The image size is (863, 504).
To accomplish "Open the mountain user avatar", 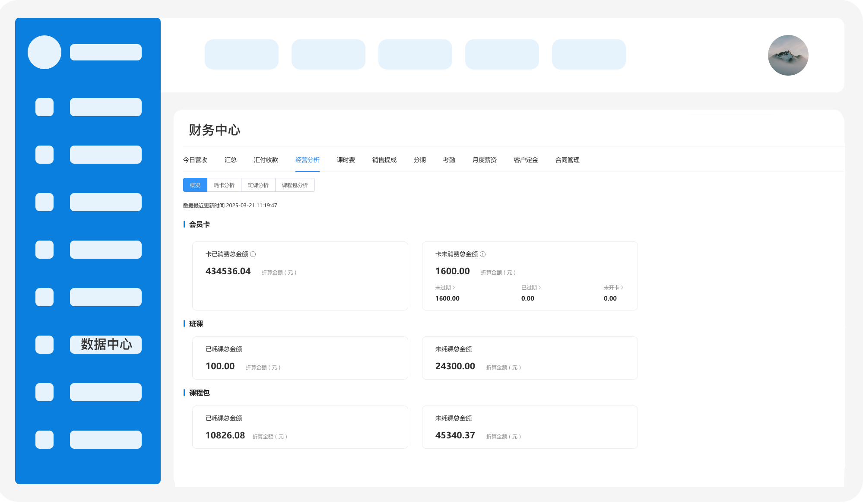I will [788, 55].
